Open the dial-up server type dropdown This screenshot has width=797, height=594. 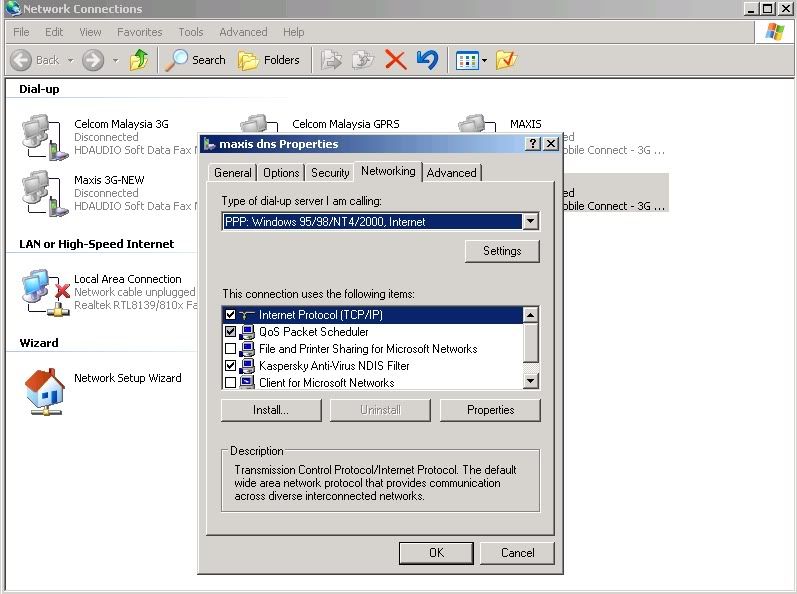coord(530,222)
